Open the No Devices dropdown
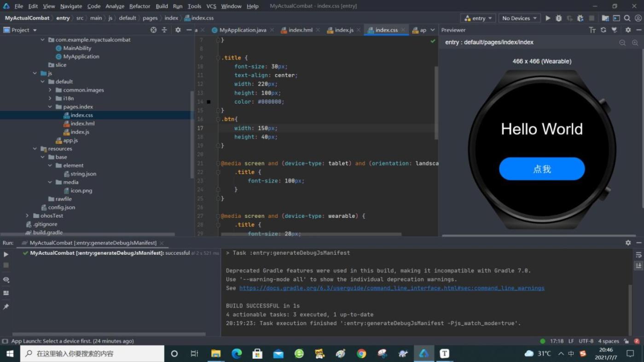Viewport: 644px width, 362px height. pos(519,18)
